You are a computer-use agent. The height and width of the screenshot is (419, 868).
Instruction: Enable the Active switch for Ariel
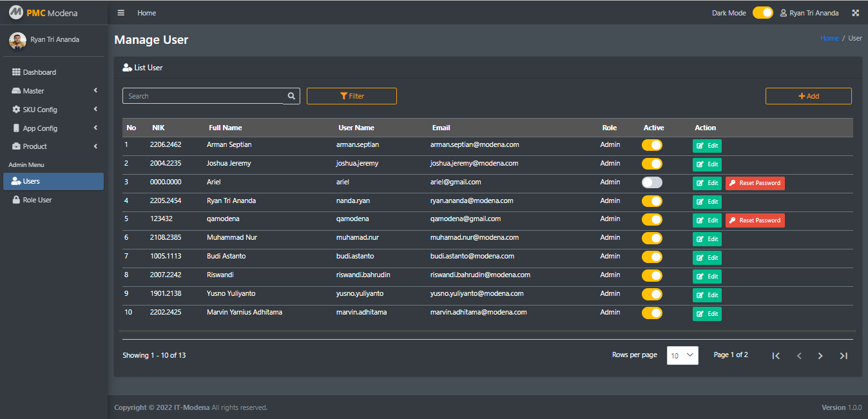652,182
